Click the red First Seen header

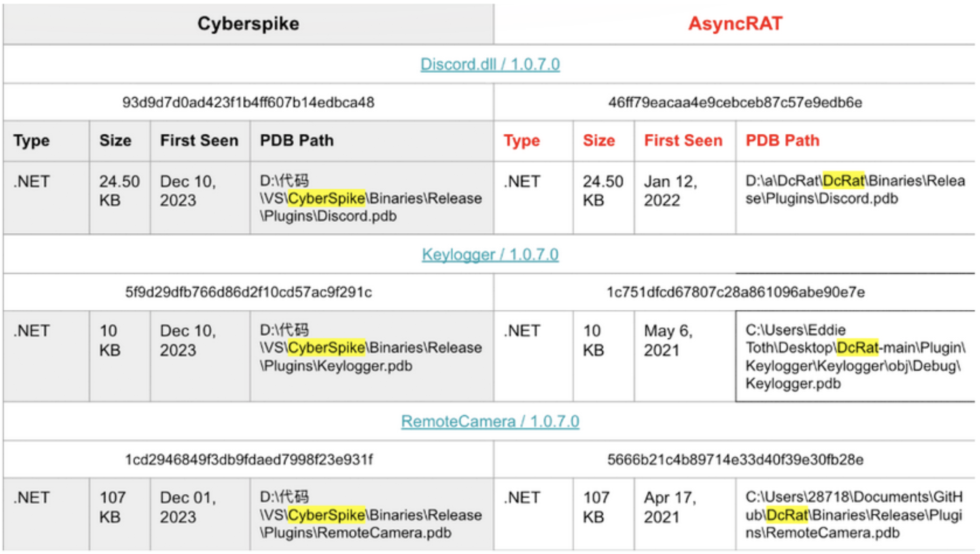click(x=683, y=140)
